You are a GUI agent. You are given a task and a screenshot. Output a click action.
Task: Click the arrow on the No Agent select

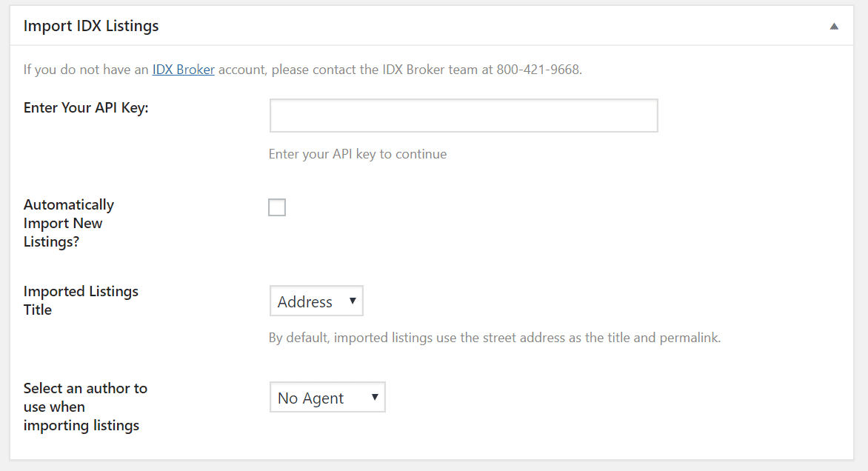pos(375,398)
